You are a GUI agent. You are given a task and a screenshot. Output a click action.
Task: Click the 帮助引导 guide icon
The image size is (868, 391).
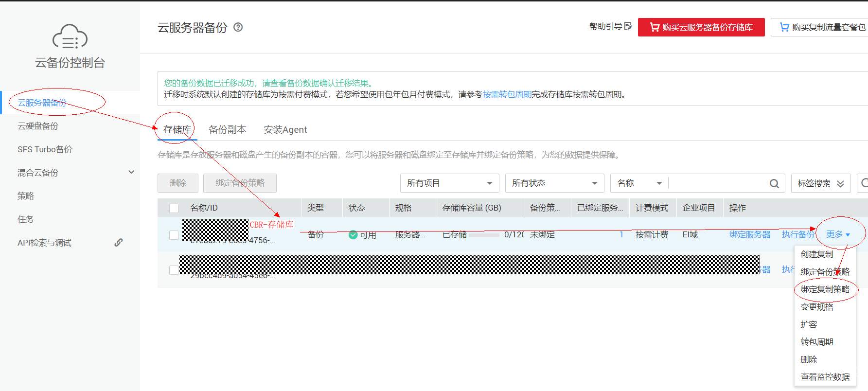click(628, 26)
